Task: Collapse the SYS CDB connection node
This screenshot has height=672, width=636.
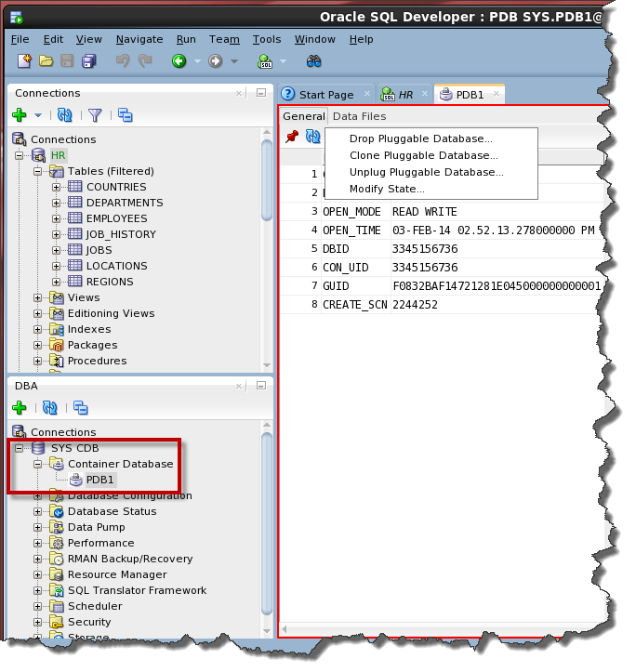Action: pyautogui.click(x=19, y=448)
